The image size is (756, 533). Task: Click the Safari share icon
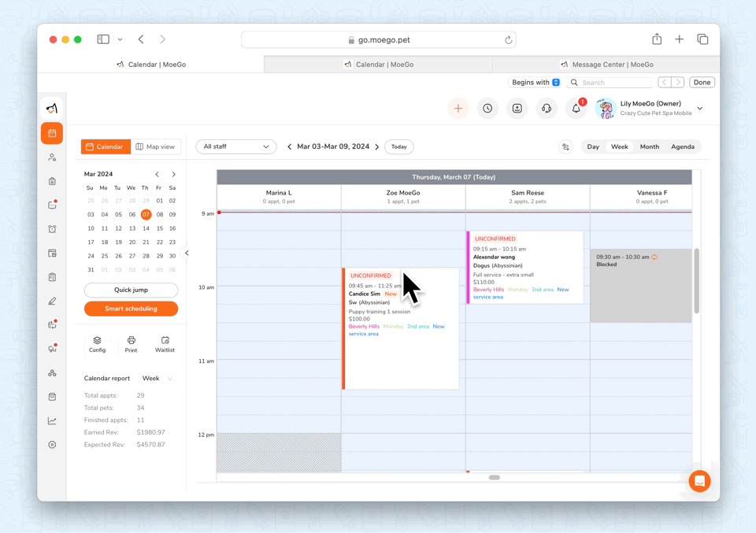coord(657,39)
